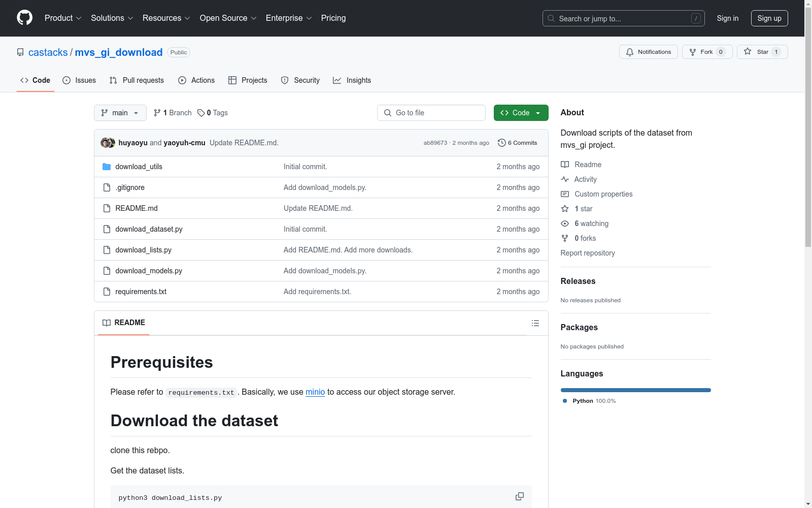Click the bell icon in Notifications

click(x=630, y=52)
